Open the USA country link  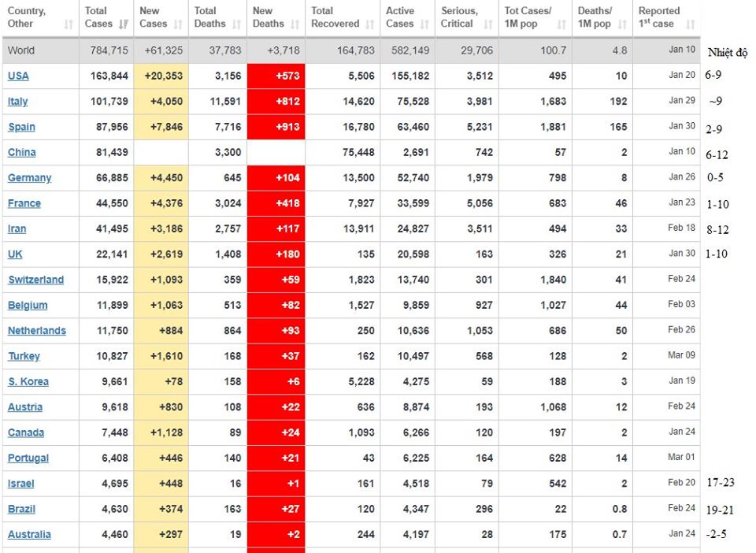pos(18,76)
